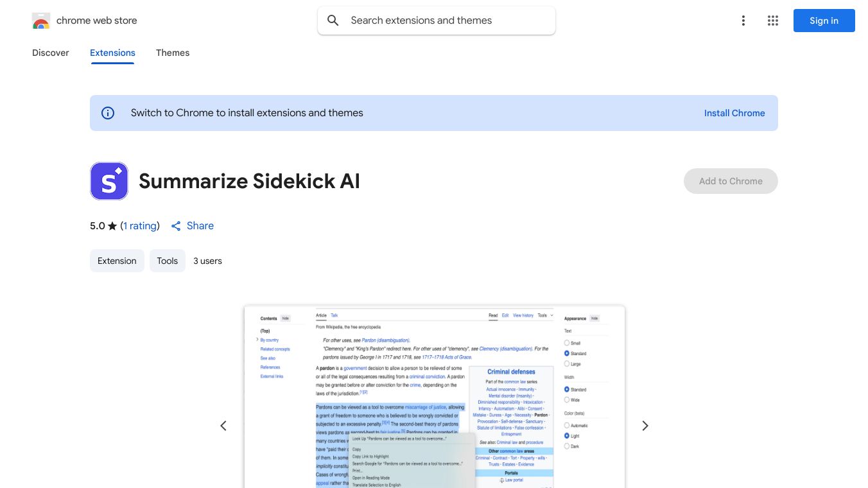Open the Themes tab
The width and height of the screenshot is (868, 488).
[x=173, y=53]
